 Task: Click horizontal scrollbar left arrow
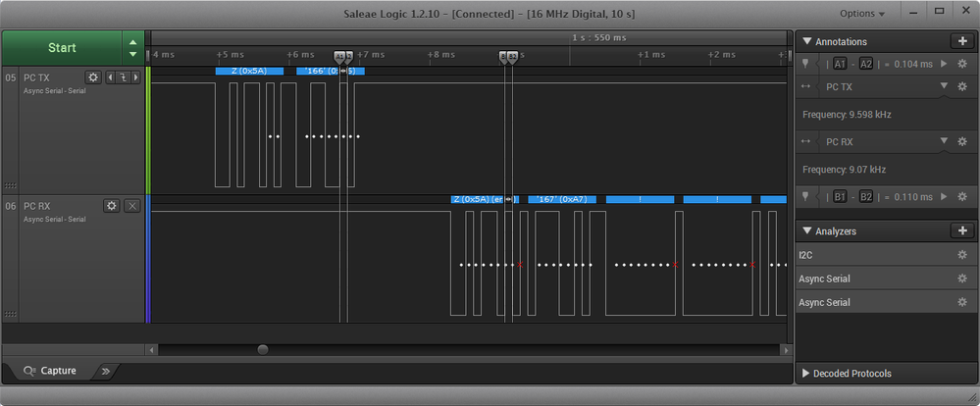coord(151,350)
